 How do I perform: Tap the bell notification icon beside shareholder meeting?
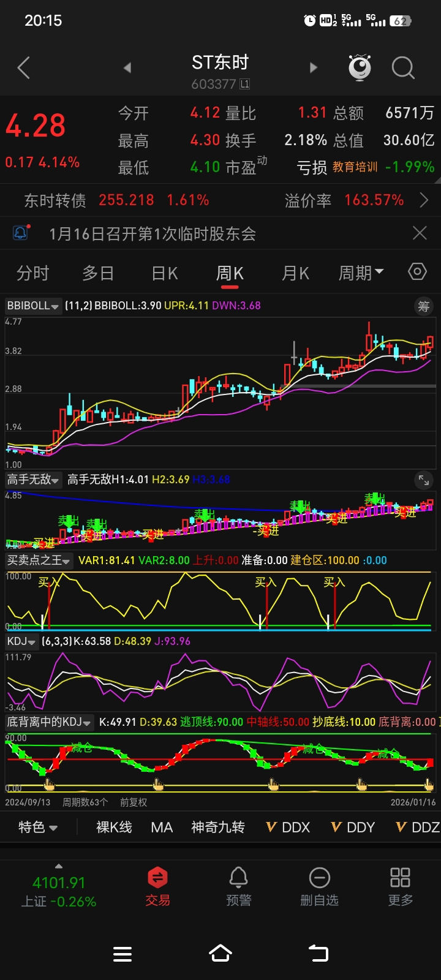(21, 233)
